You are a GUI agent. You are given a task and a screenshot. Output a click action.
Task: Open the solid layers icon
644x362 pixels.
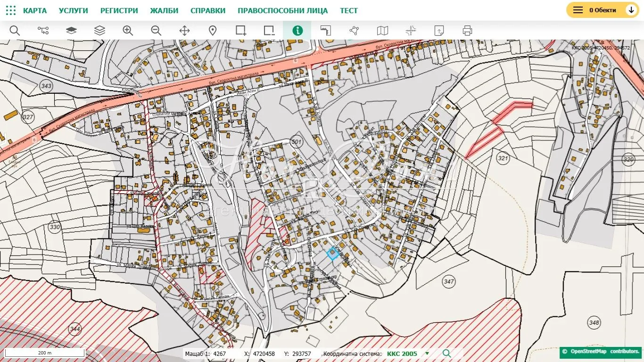coord(71,31)
